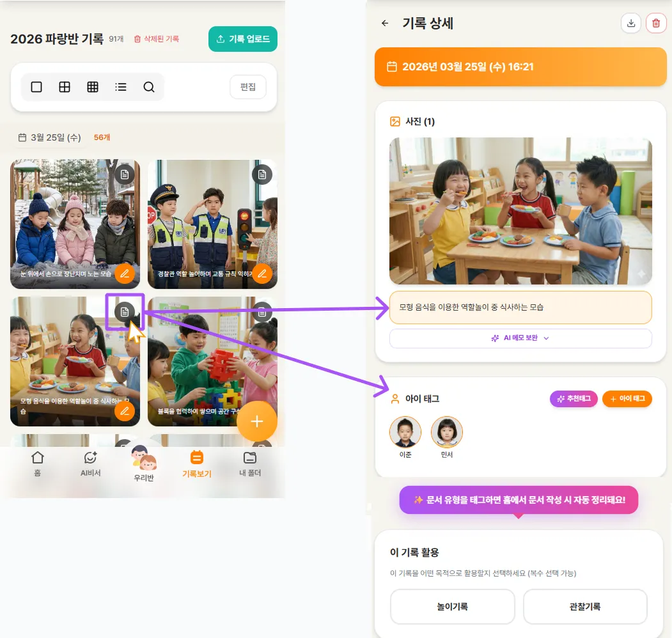Viewport: 672px width, 638px height.
Task: Click the memo text field about 모형 음식
Action: coord(520,307)
